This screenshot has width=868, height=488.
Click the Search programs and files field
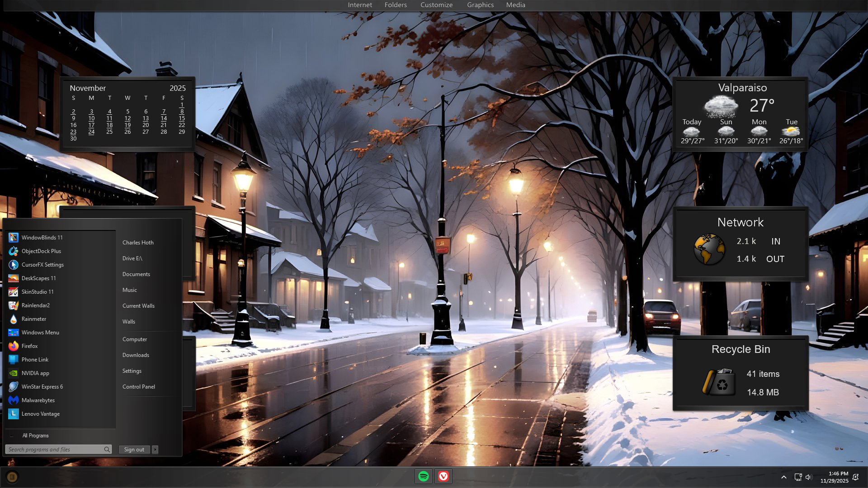click(54, 450)
